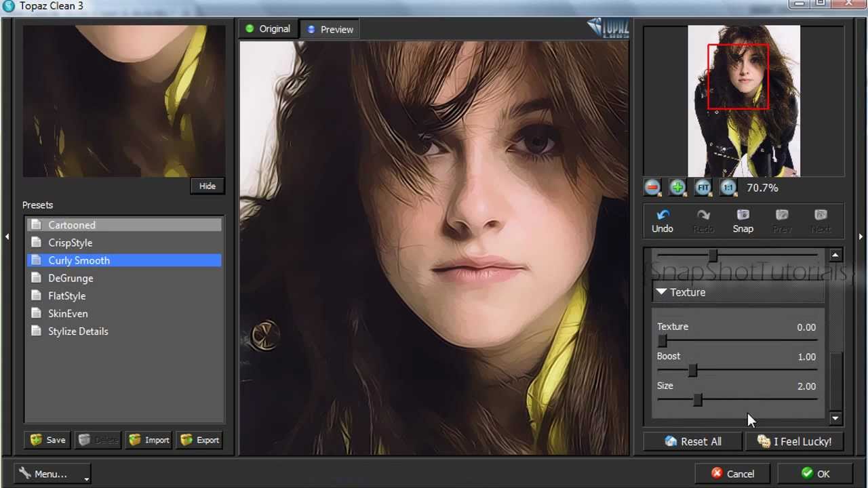The height and width of the screenshot is (488, 868).
Task: Export the current preset
Action: (x=199, y=440)
